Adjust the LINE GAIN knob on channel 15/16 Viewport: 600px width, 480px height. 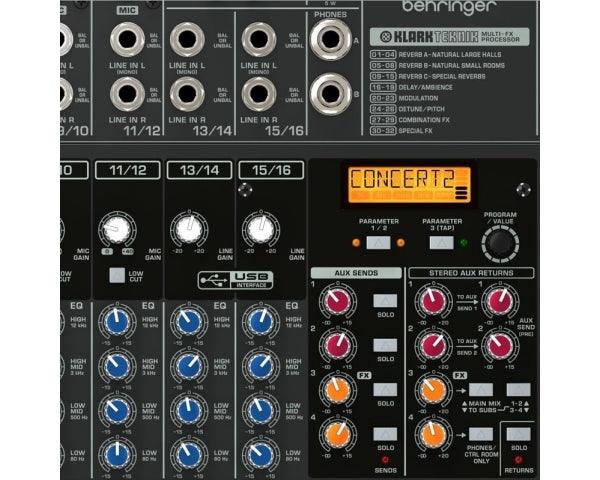261,229
